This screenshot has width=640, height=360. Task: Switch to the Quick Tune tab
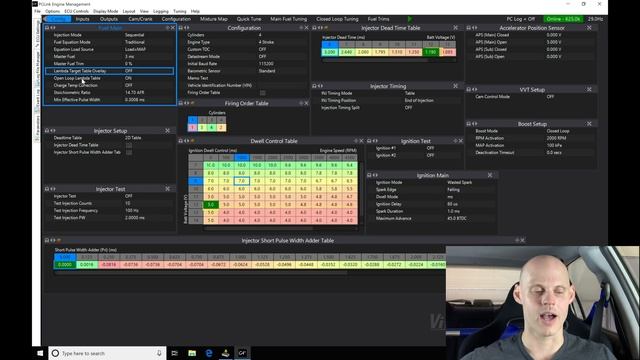(249, 19)
